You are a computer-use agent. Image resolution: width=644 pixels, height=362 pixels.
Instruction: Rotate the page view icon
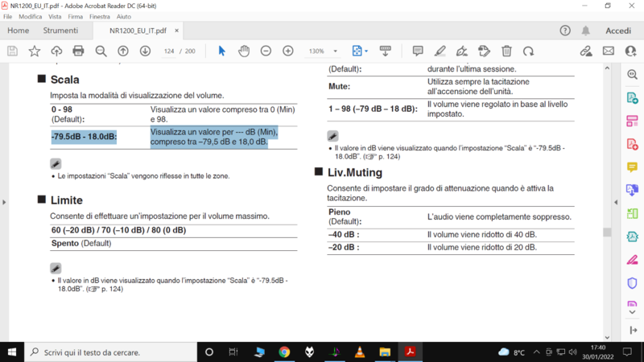[x=528, y=51]
